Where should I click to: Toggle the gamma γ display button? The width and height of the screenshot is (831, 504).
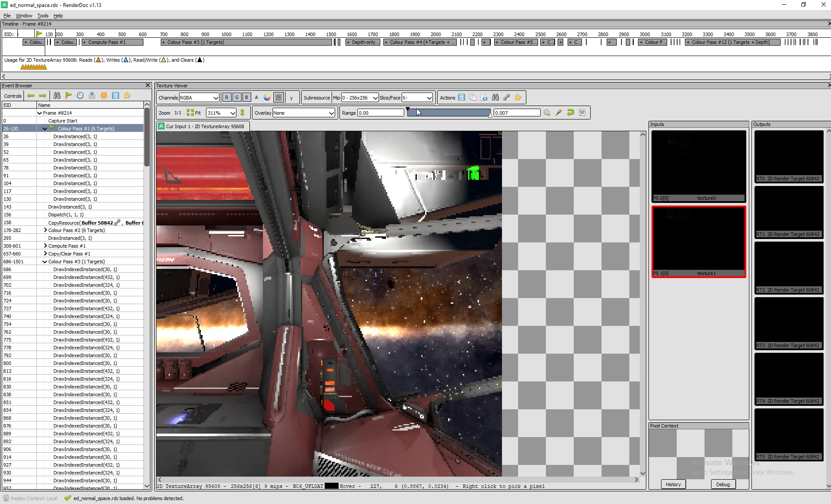point(291,97)
